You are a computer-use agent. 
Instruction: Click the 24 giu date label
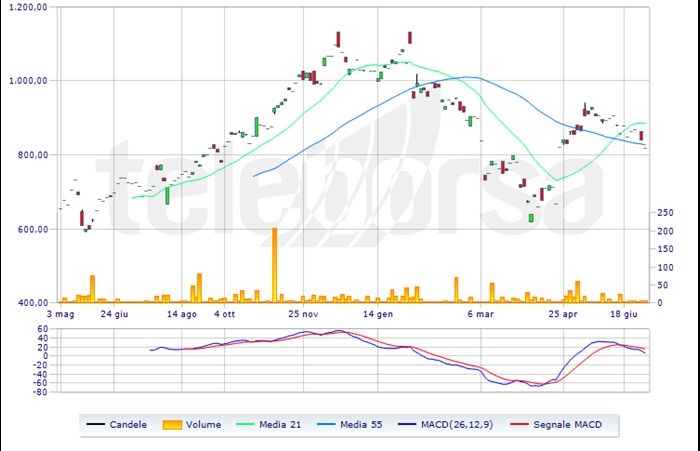tap(114, 314)
